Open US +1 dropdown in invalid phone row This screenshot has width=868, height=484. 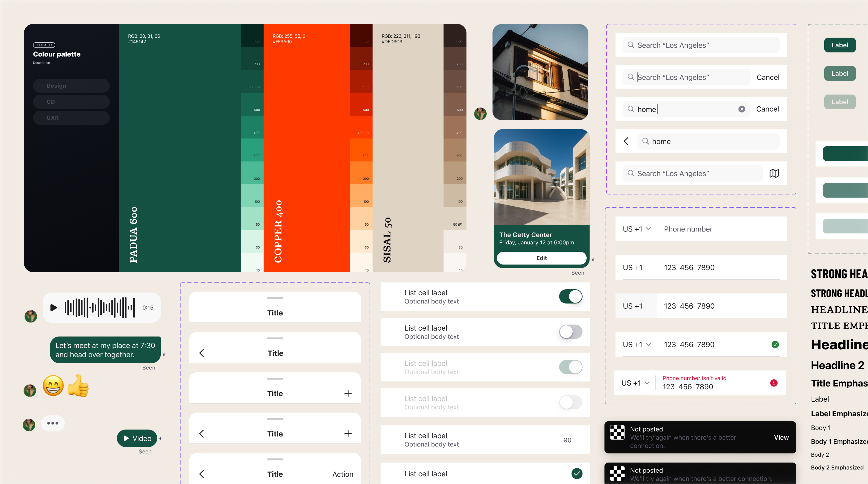635,383
